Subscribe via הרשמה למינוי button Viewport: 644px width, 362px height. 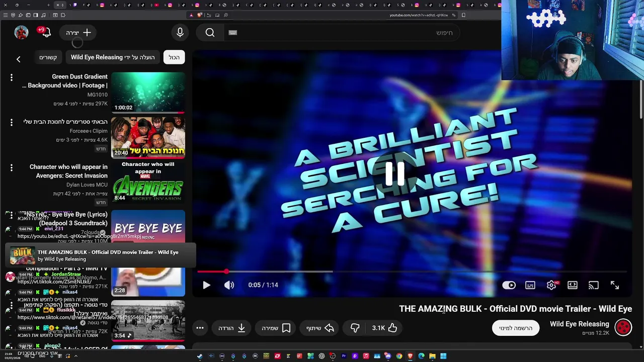point(516,328)
